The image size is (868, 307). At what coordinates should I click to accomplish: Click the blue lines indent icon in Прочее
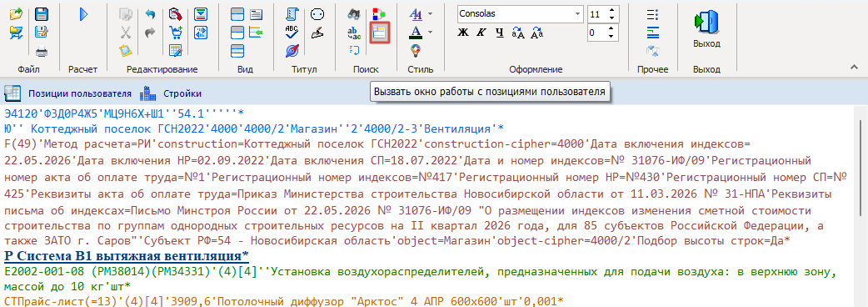652,33
